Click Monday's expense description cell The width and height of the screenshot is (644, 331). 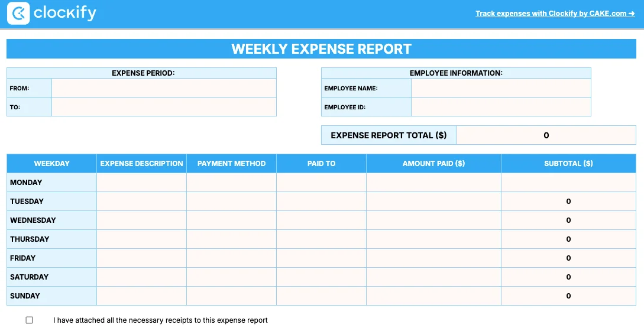(142, 182)
